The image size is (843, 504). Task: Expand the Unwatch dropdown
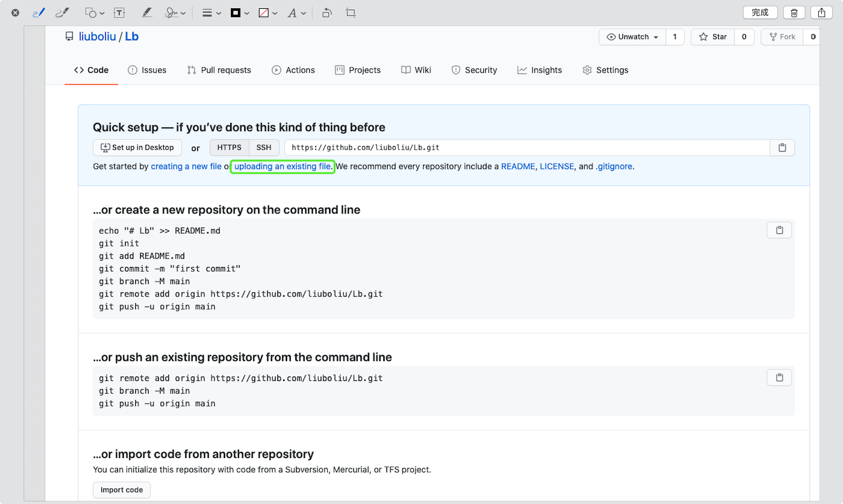click(631, 36)
